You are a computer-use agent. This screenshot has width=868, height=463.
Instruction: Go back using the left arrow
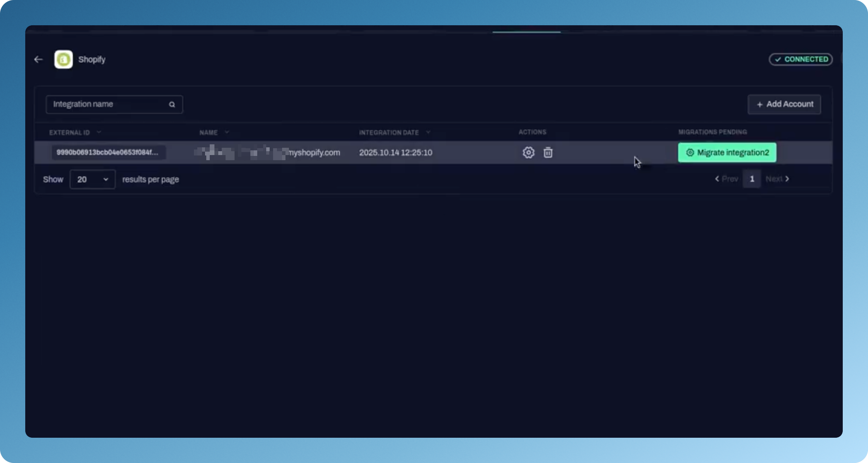[x=39, y=60]
